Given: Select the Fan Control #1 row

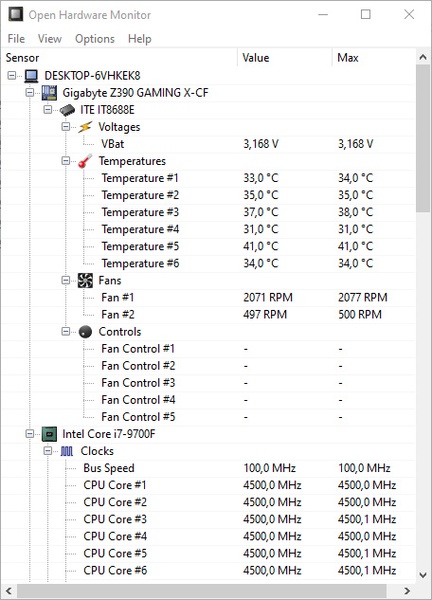Looking at the screenshot, I should coord(209,349).
